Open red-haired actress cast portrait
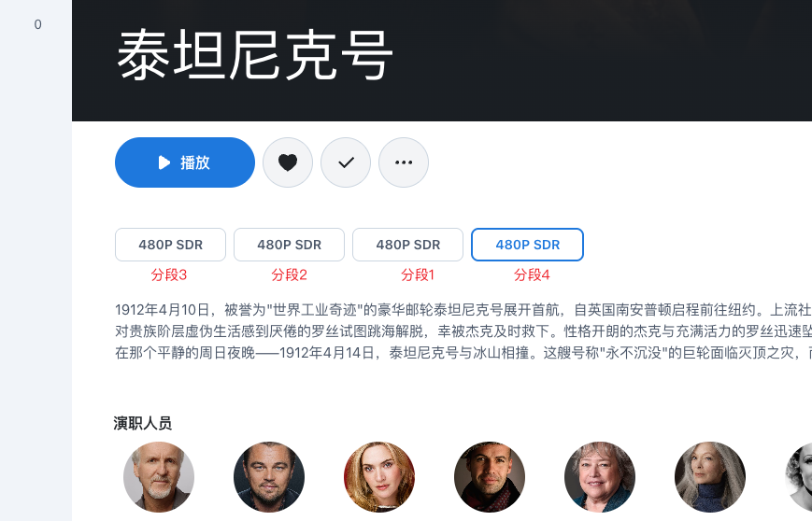812x521 pixels. 379,476
